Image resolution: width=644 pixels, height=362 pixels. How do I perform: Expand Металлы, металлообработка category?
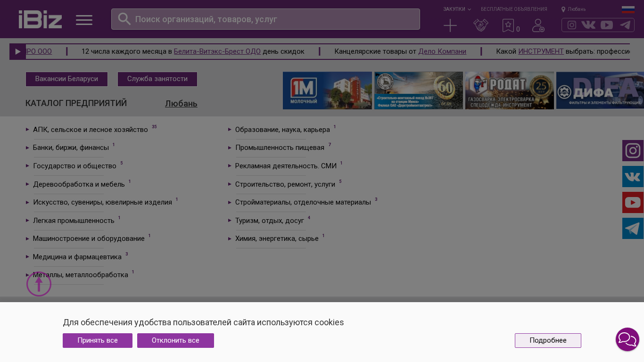[x=81, y=275]
